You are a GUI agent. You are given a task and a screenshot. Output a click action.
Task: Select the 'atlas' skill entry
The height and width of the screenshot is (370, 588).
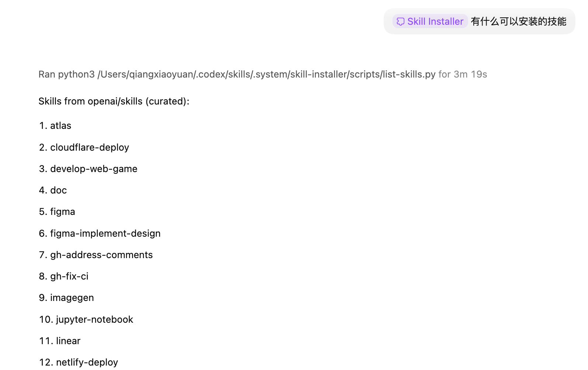pyautogui.click(x=61, y=126)
